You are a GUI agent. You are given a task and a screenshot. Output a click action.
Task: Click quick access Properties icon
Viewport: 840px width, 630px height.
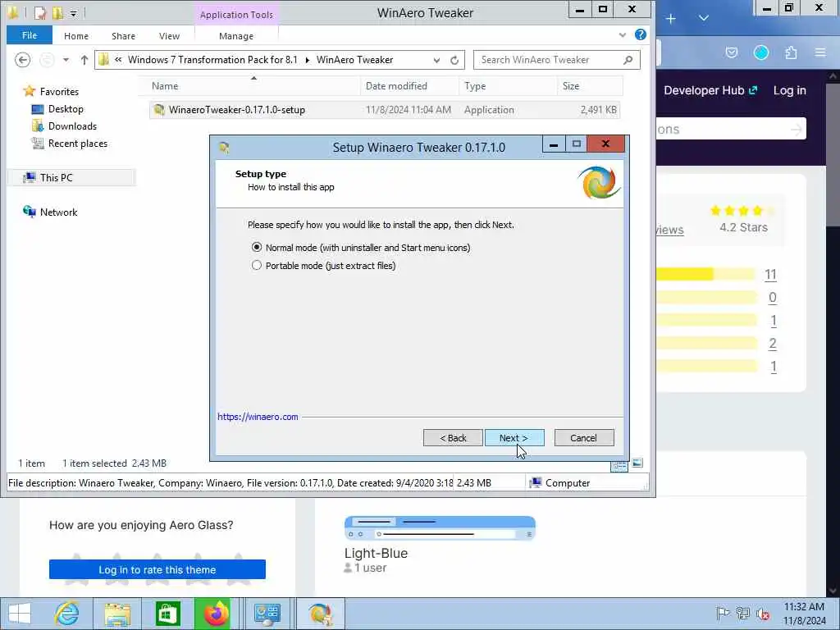click(x=40, y=13)
